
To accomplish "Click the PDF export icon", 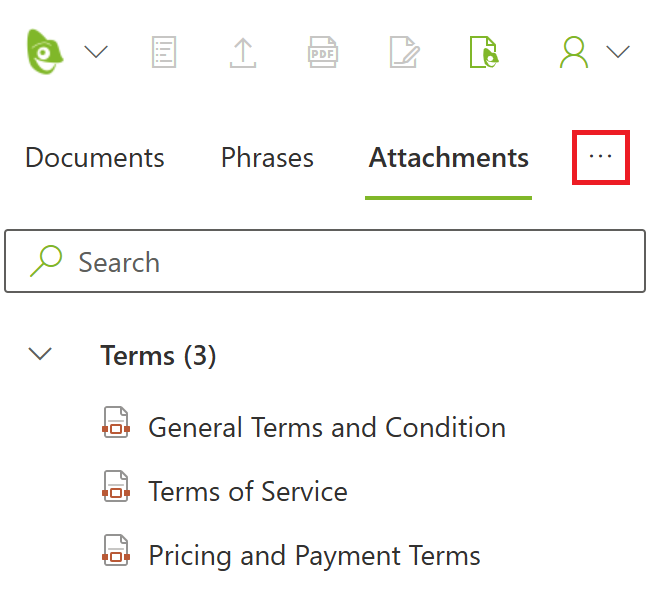I will pos(323,52).
